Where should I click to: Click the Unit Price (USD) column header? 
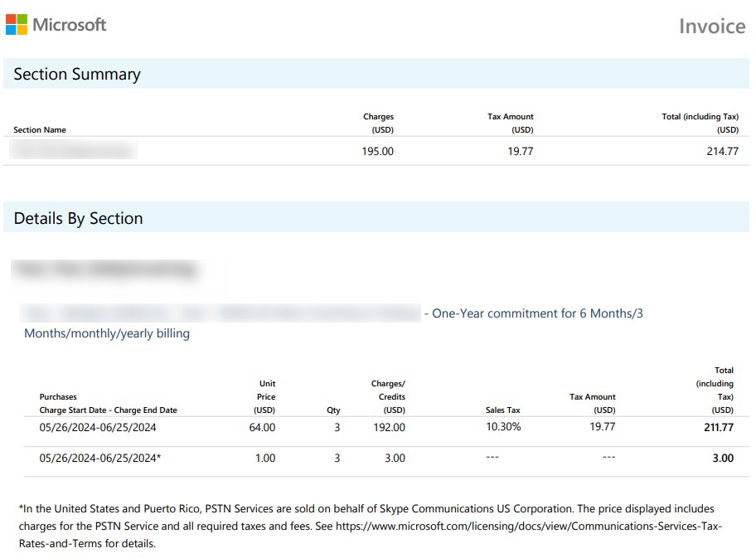[x=264, y=397]
